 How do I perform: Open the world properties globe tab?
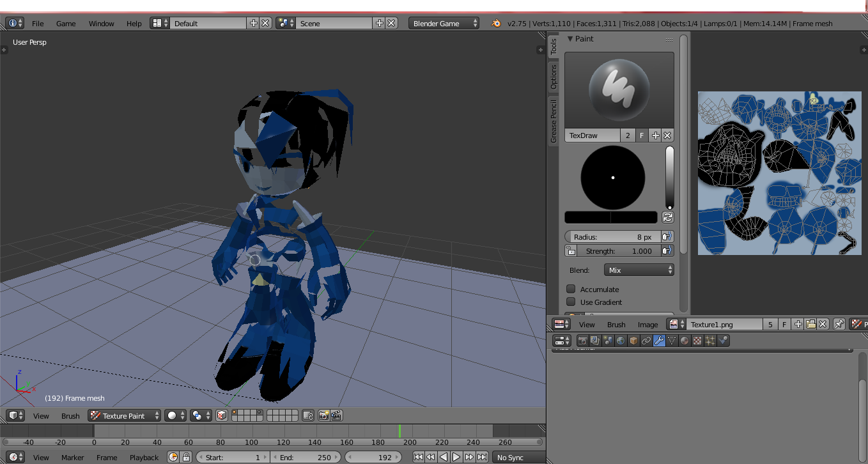(x=621, y=341)
